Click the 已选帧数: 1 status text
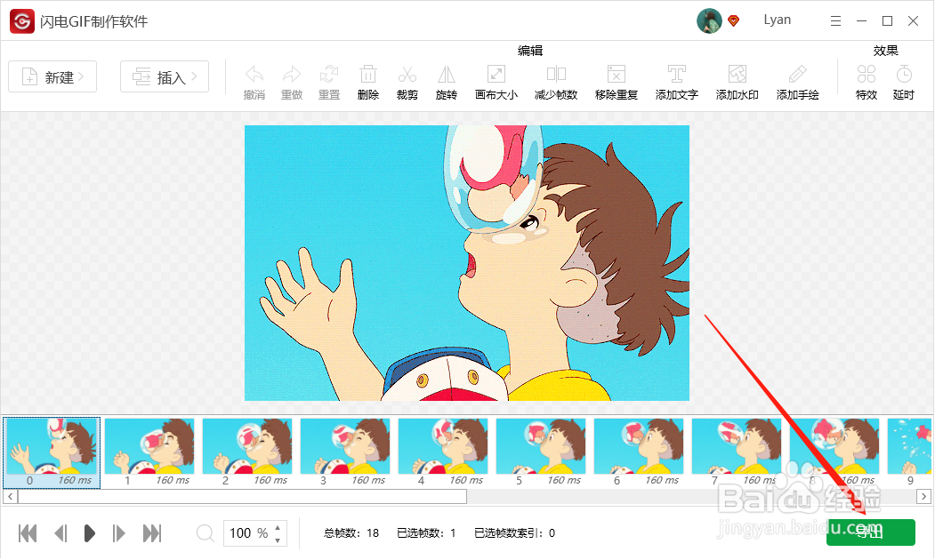935x560 pixels. [426, 533]
